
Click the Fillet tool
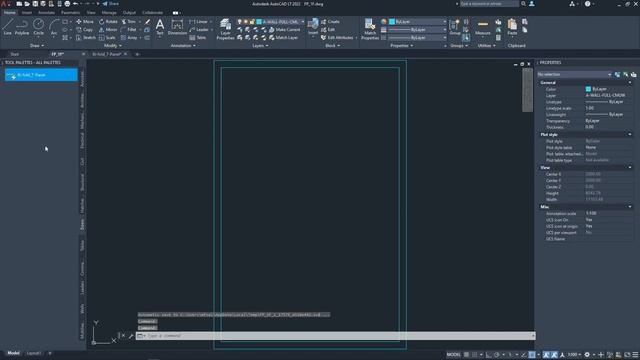[129, 30]
